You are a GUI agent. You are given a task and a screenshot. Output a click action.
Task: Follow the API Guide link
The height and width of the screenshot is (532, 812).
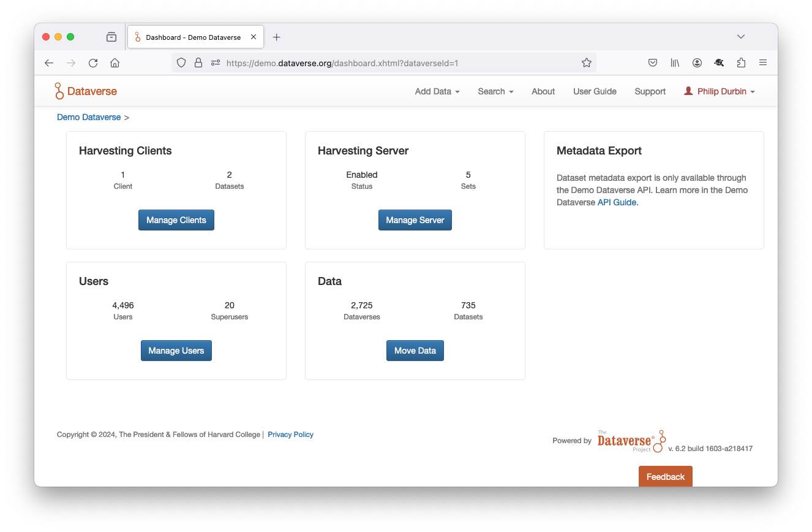[617, 202]
